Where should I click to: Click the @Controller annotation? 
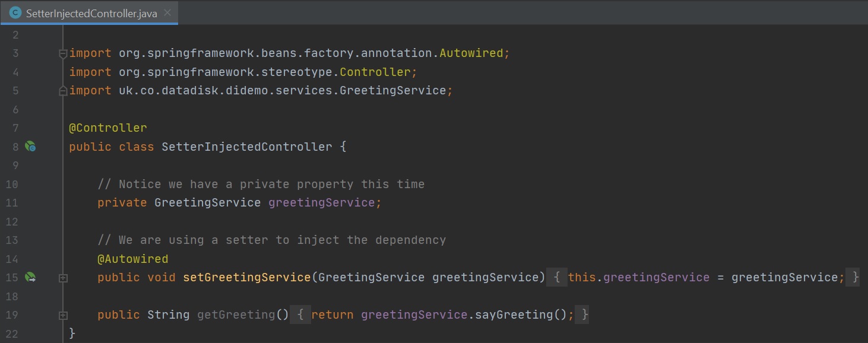click(x=107, y=128)
